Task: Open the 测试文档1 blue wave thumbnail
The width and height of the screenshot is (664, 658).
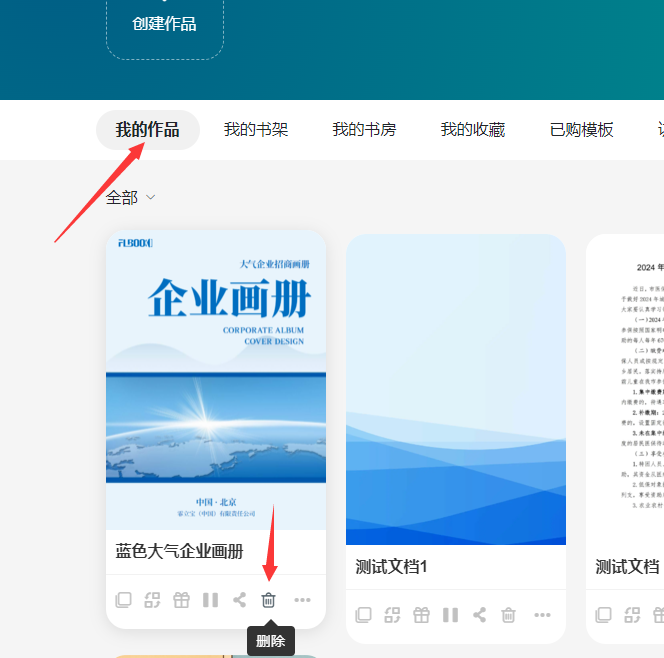Action: [456, 390]
